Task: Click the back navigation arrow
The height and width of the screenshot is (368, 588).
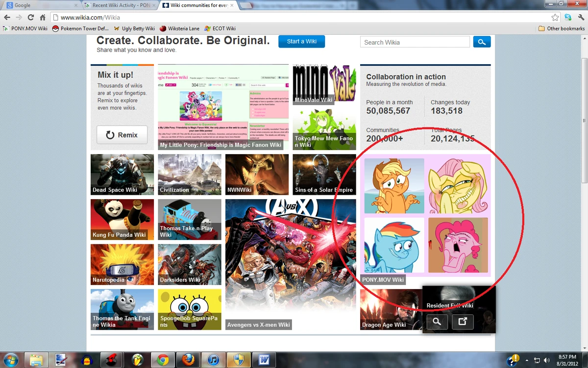Action: (x=7, y=17)
